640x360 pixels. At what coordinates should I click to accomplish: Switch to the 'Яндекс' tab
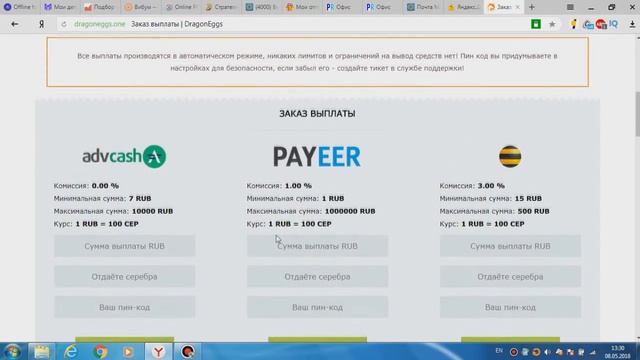[x=463, y=7]
